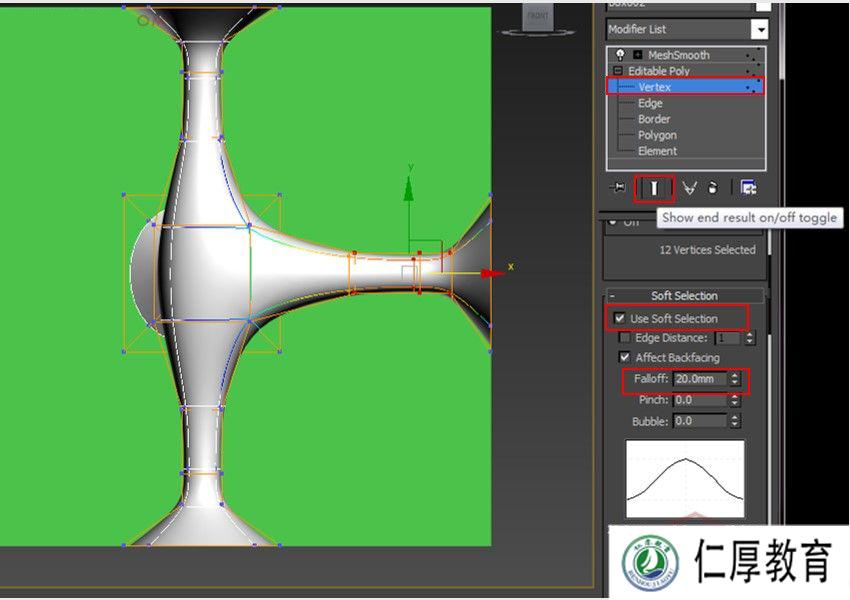This screenshot has height=600, width=850.
Task: Uncheck Affect Backfacing
Action: click(x=624, y=357)
